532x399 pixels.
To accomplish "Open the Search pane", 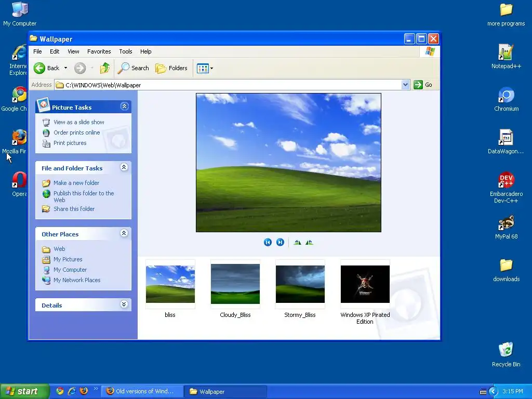I will click(x=134, y=68).
